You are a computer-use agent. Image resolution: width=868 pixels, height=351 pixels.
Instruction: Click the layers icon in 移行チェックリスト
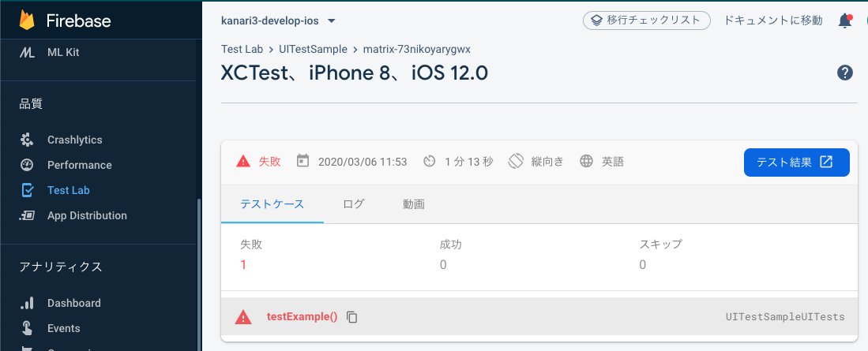click(596, 21)
